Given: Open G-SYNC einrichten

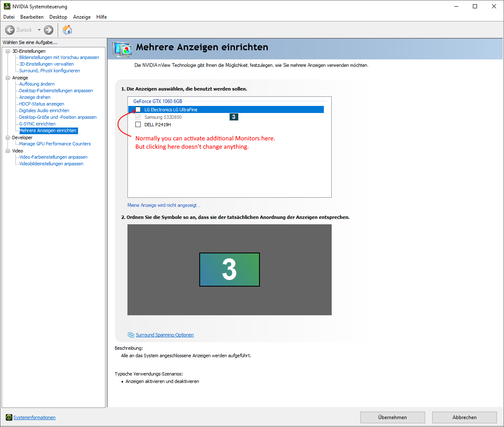Looking at the screenshot, I should pyautogui.click(x=37, y=124).
